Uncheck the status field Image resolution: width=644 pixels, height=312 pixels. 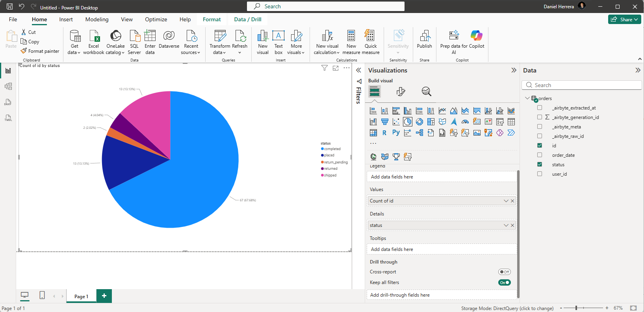click(x=540, y=164)
